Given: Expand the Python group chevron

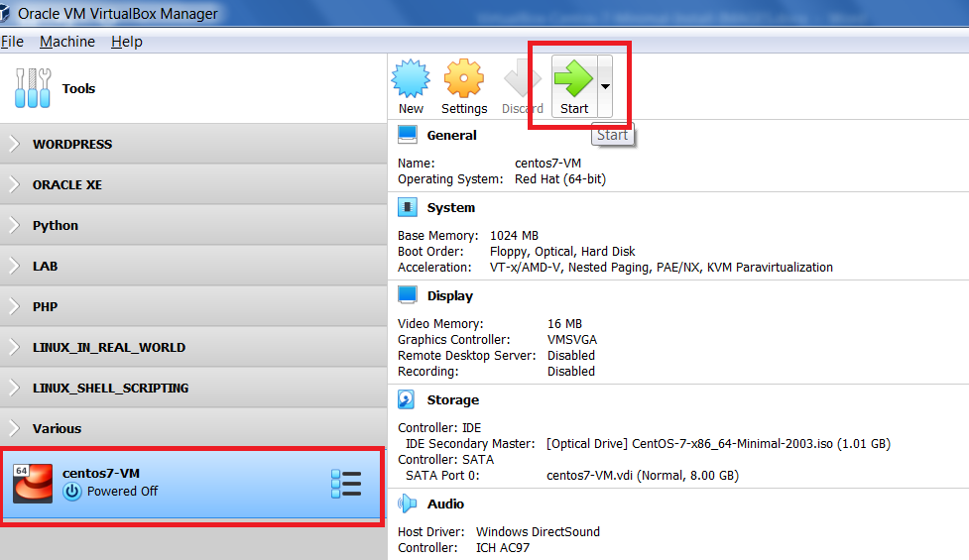Looking at the screenshot, I should coord(14,226).
